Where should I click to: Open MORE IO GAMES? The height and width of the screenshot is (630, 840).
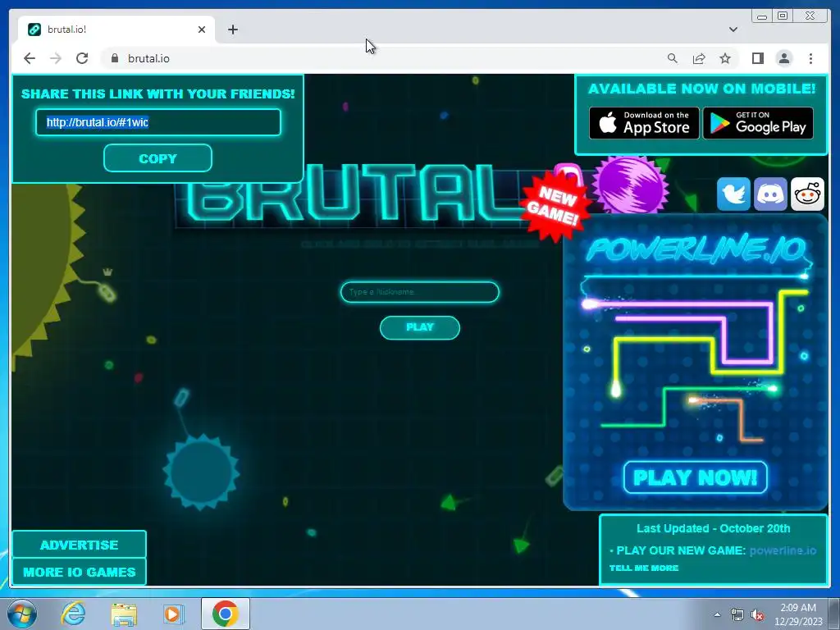click(x=80, y=572)
